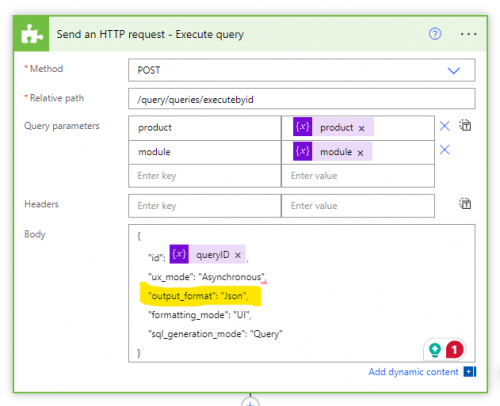Remove the queryID variable token
Screen dimensions: 500x406
(238, 255)
